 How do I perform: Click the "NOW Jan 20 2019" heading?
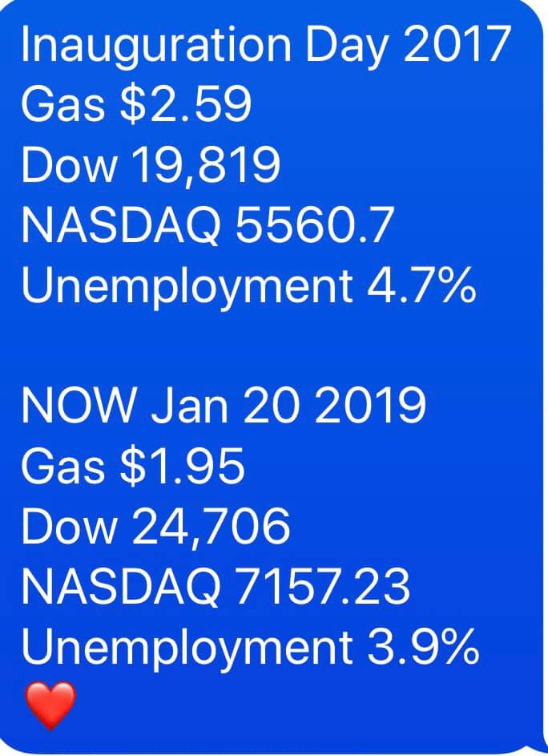tap(223, 406)
